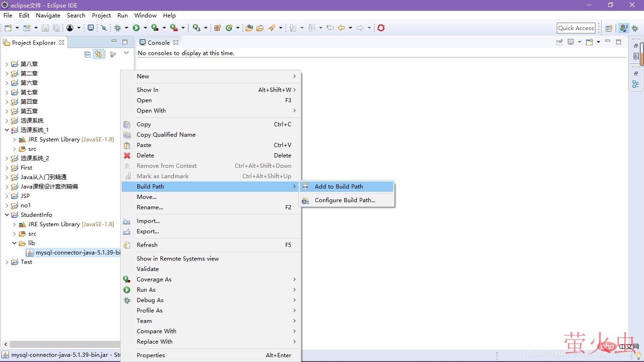Click the Open Console icon
This screenshot has height=362, width=644.
(589, 42)
